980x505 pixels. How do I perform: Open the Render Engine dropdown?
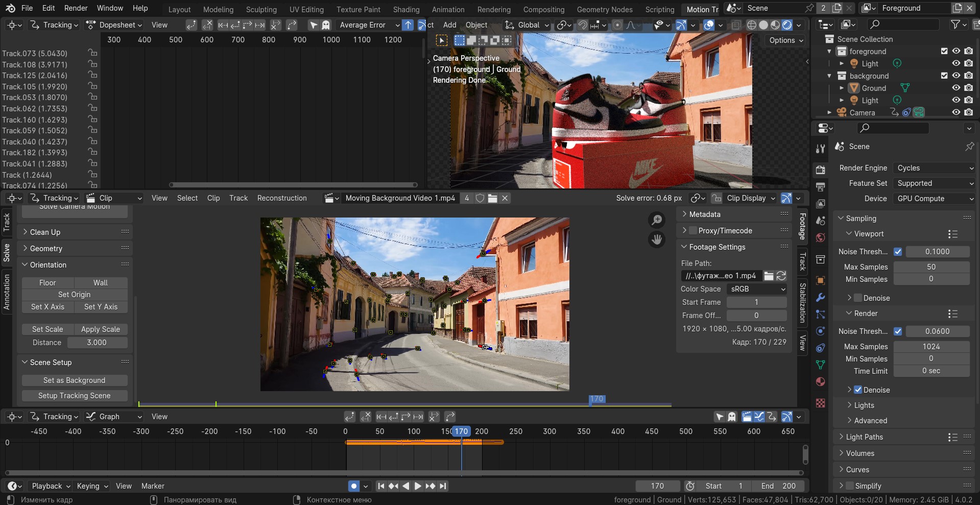[935, 168]
